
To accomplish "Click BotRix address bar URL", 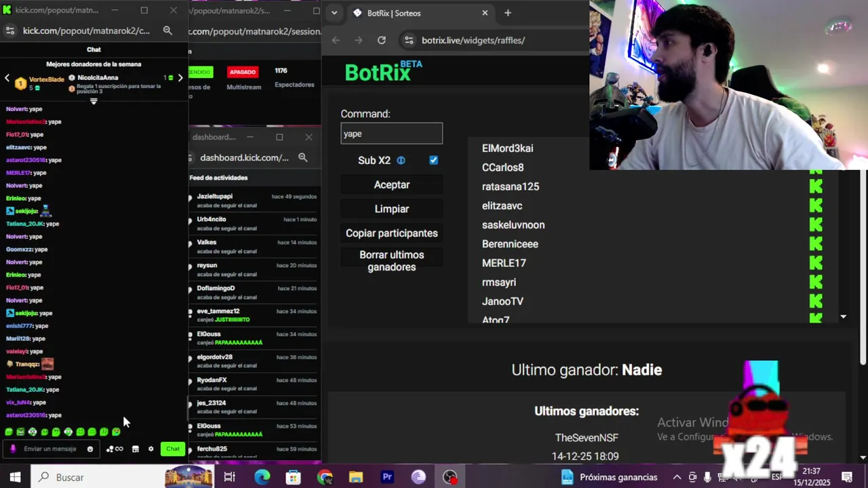I will pos(473,40).
